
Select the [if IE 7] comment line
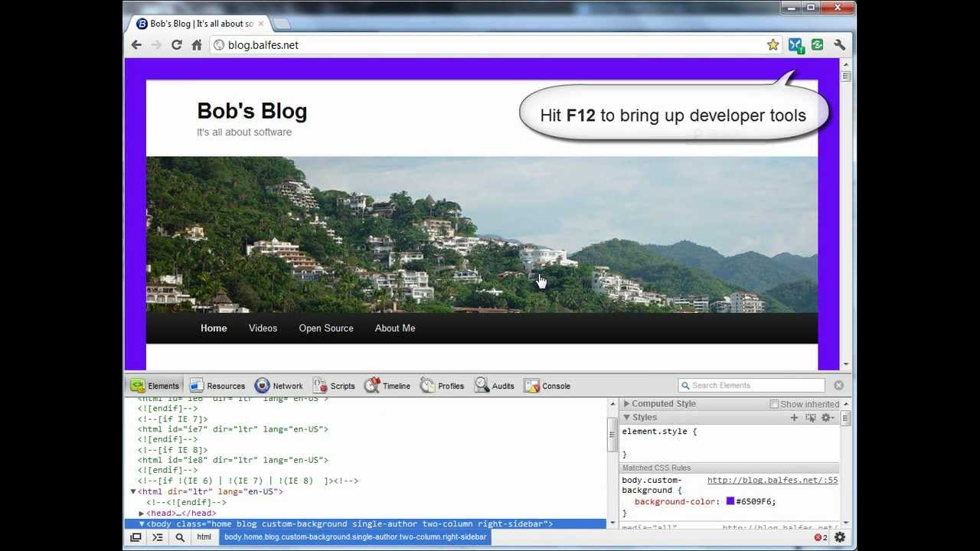pyautogui.click(x=172, y=419)
